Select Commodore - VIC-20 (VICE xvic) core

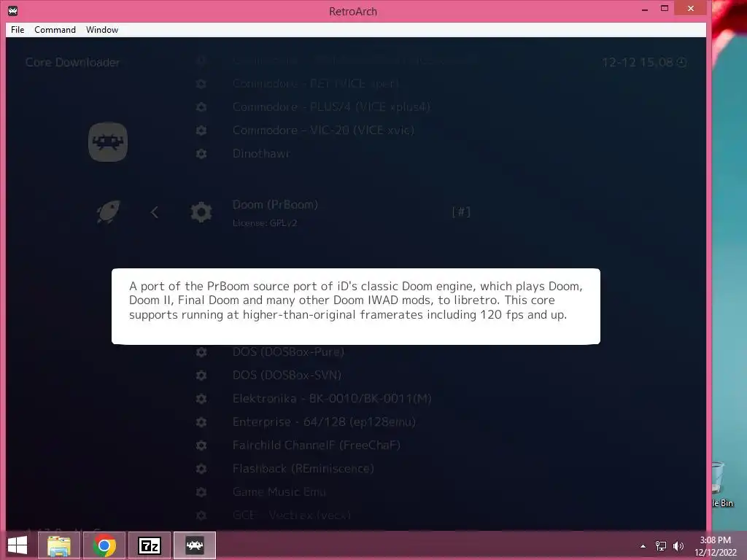tap(323, 131)
